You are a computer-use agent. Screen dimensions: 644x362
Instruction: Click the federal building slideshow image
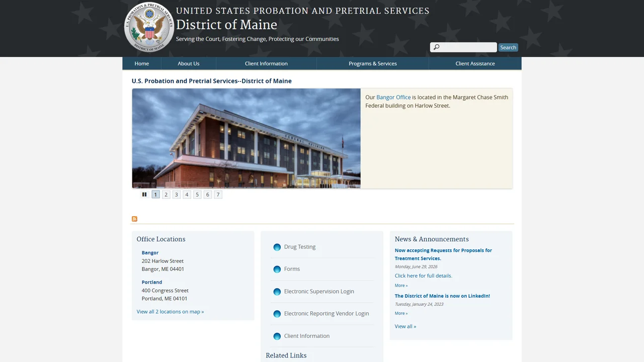click(x=247, y=138)
